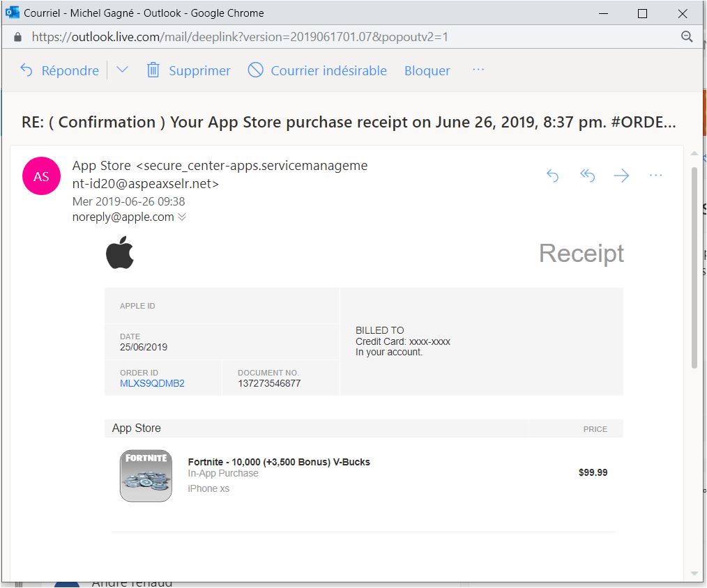Click the browser zoom magnifier icon
Screen dimensions: 707x588
coord(686,37)
